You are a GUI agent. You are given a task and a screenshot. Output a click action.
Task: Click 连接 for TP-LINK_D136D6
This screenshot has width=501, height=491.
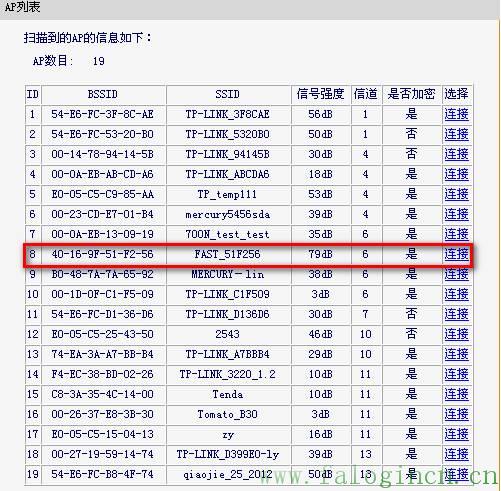[456, 314]
